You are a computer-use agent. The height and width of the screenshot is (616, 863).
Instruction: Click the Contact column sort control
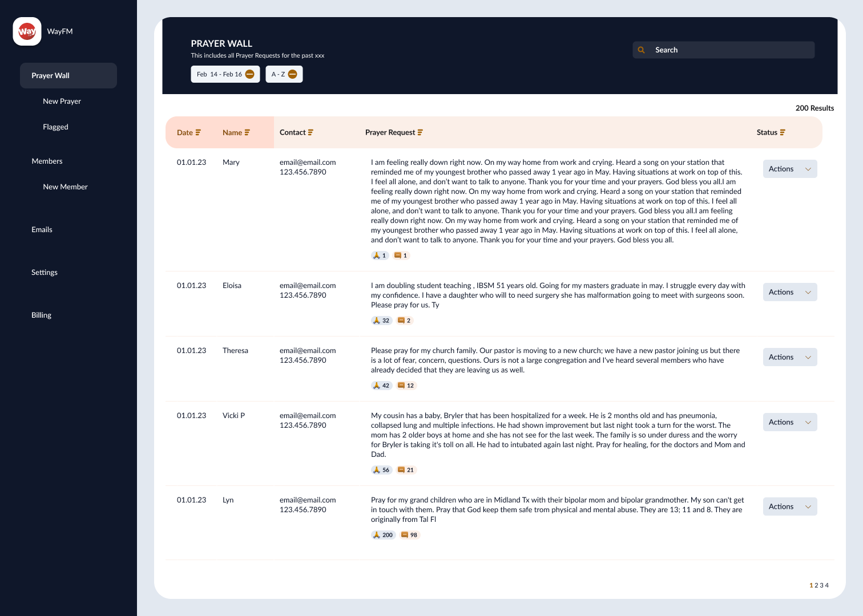[310, 132]
